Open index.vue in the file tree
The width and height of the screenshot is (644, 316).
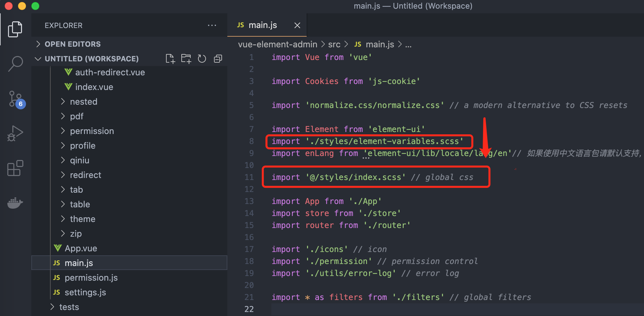tap(129, 87)
